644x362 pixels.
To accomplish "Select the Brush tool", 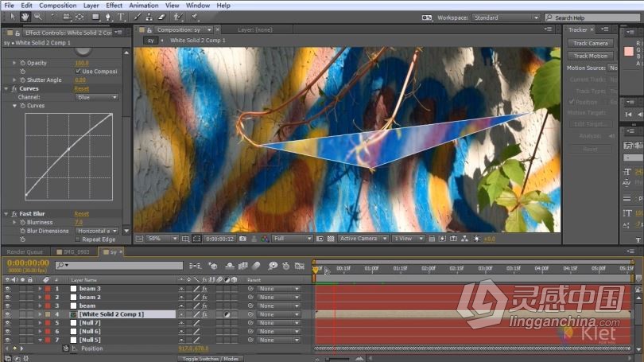I will [138, 17].
